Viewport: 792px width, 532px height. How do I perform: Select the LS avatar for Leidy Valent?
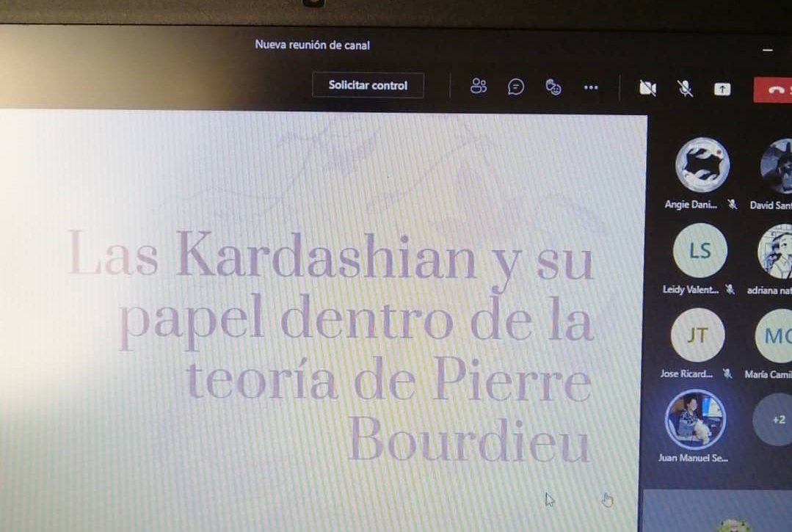tap(700, 250)
